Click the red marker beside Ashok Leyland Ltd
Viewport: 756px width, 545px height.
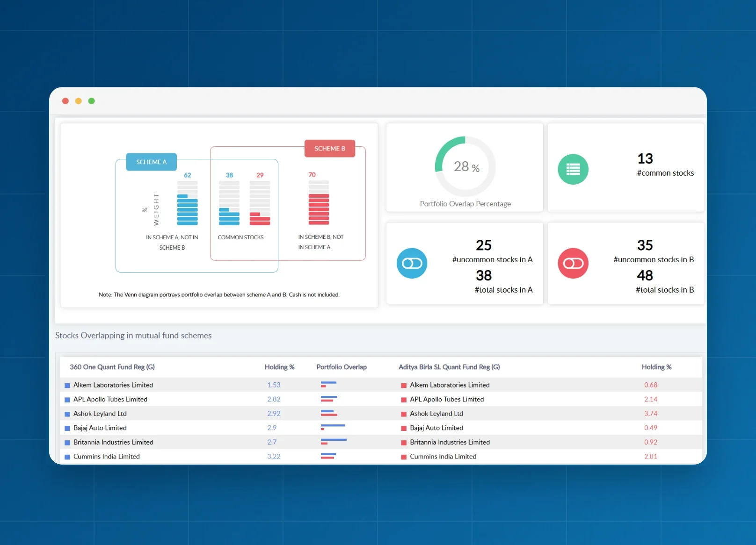404,414
